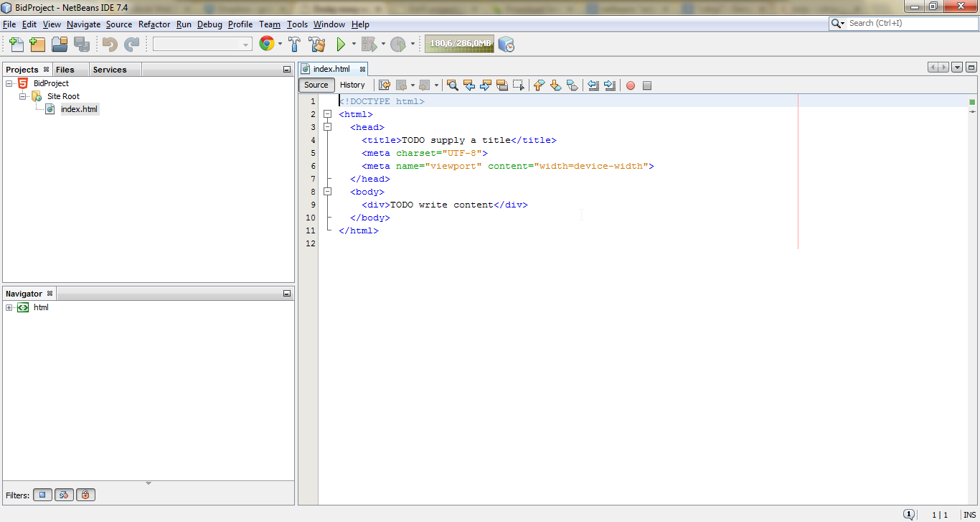Click the Build Project hammer icon
Viewport: 980px width, 522px height.
[294, 45]
